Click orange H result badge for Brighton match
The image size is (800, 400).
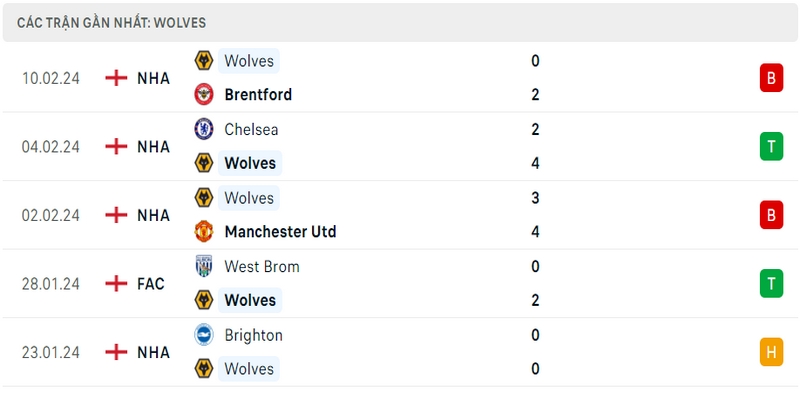pyautogui.click(x=771, y=352)
